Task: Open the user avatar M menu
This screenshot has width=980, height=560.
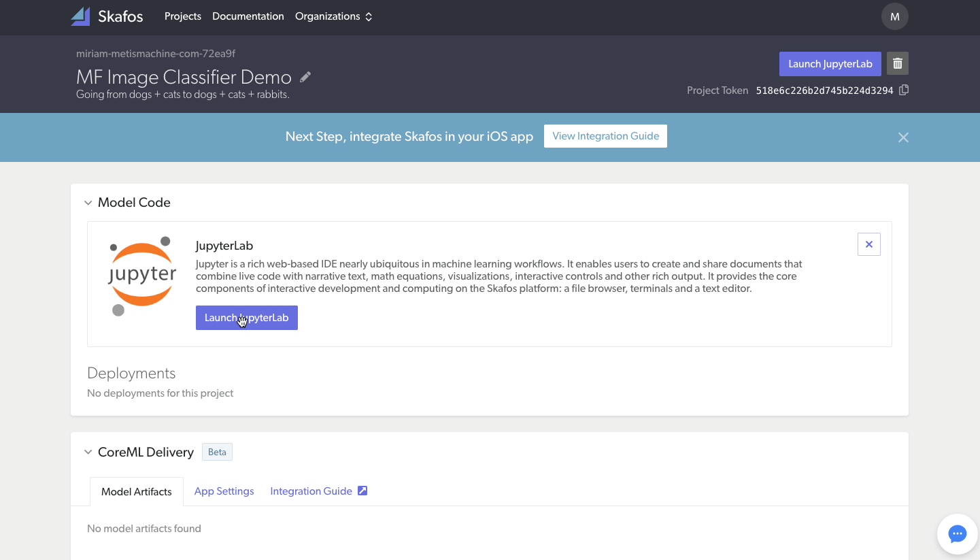Action: (x=895, y=16)
